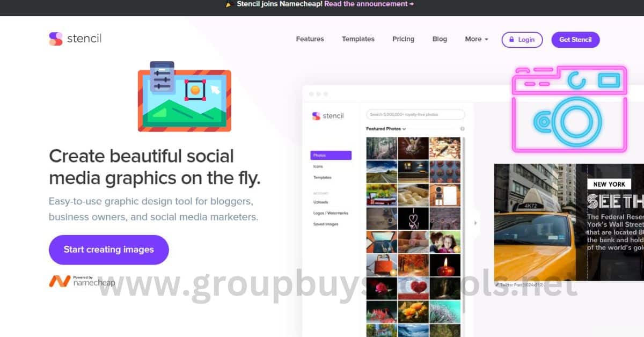The height and width of the screenshot is (337, 644).
Task: Pick the orange padlock photo thumbnail
Action: (x=382, y=265)
